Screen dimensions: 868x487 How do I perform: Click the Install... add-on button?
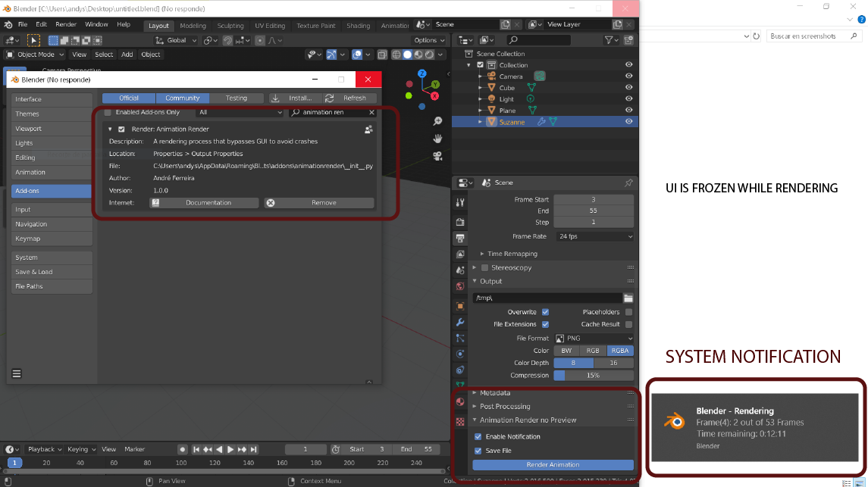pos(294,98)
